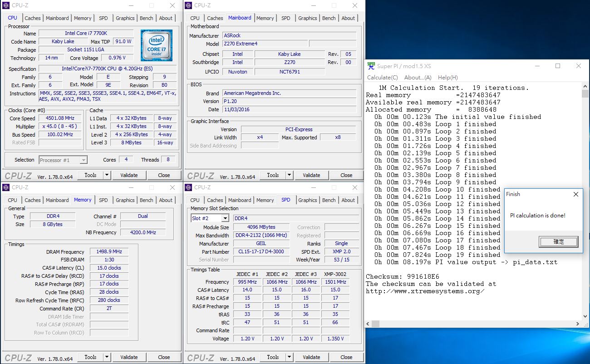This screenshot has width=590, height=364.
Task: Click Validate in CPU-Z SPD window
Action: 311,357
